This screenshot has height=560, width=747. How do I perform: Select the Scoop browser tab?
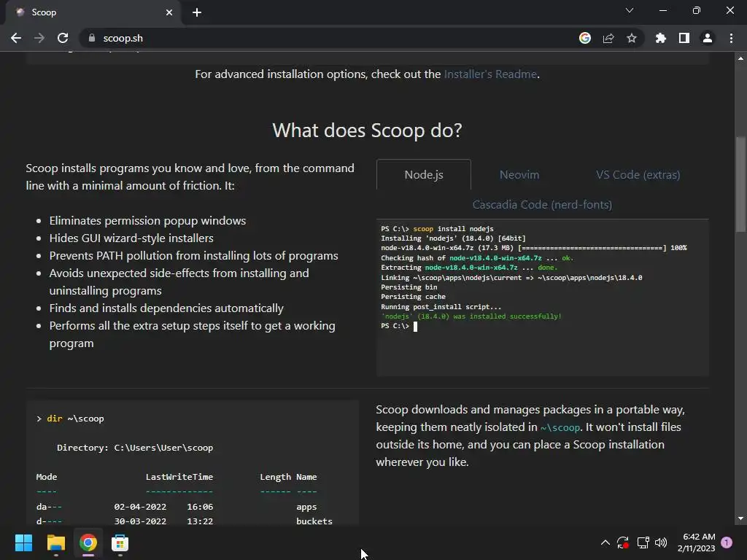click(x=93, y=12)
